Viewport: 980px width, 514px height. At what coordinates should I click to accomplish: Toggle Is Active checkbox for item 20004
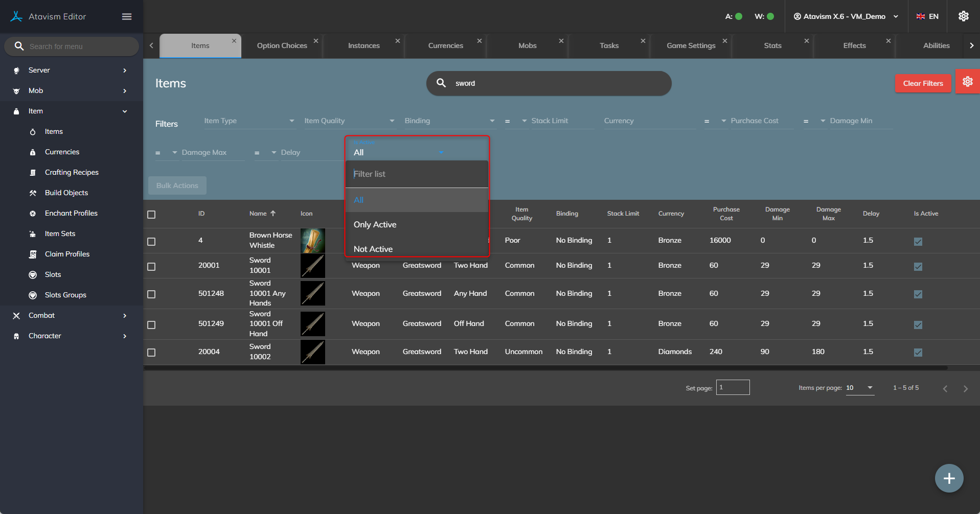pyautogui.click(x=918, y=353)
